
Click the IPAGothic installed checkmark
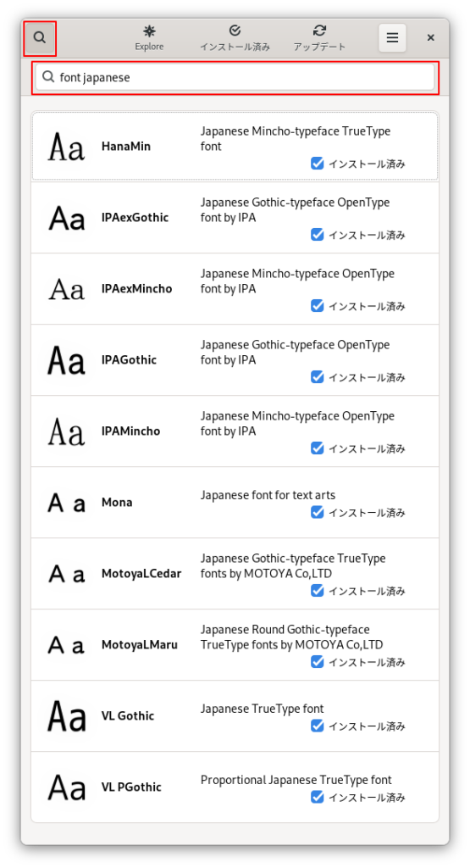318,377
